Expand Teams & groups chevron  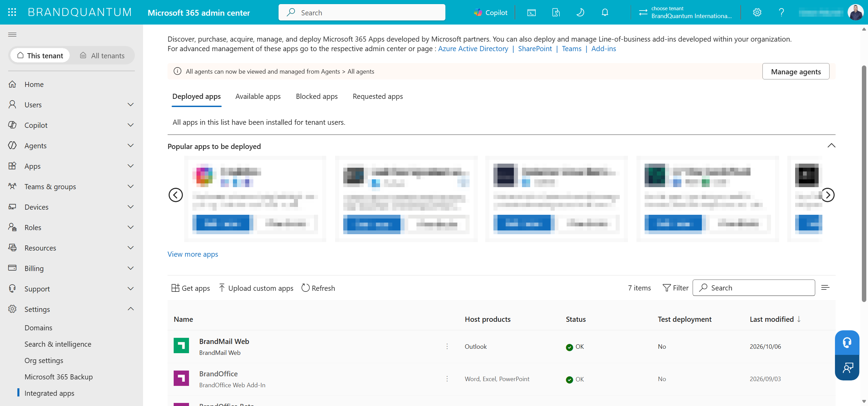coord(131,186)
